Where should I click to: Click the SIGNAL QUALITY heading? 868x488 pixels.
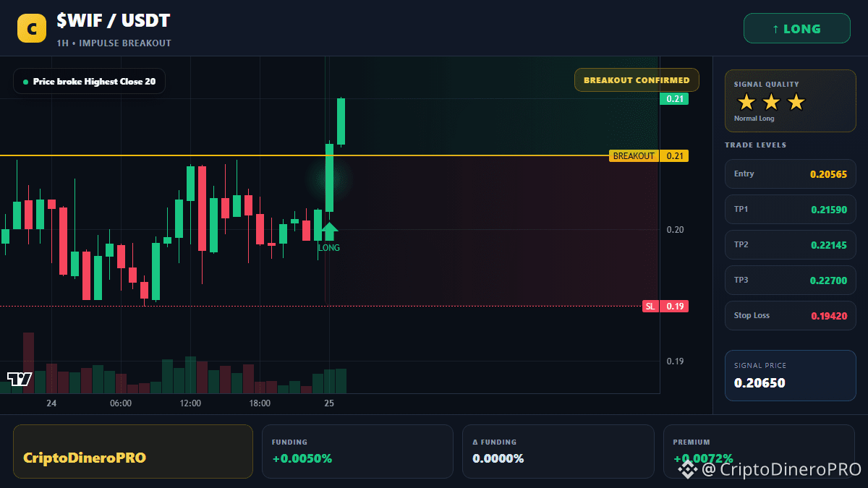point(766,85)
